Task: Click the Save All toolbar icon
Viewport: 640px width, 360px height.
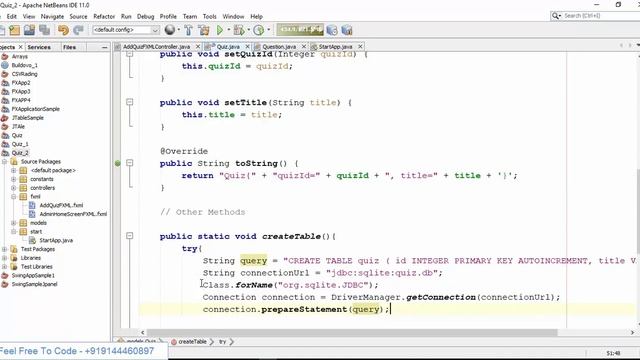Action: [x=44, y=30]
